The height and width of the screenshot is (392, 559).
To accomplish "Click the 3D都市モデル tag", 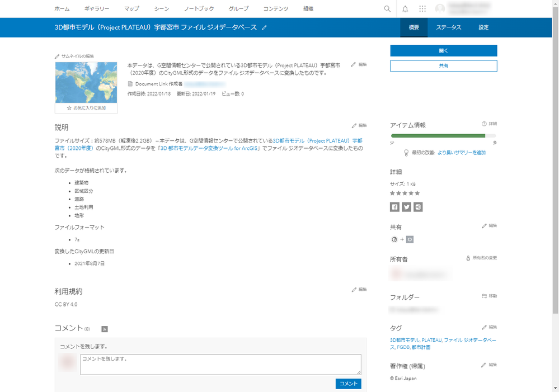I will [x=405, y=341].
